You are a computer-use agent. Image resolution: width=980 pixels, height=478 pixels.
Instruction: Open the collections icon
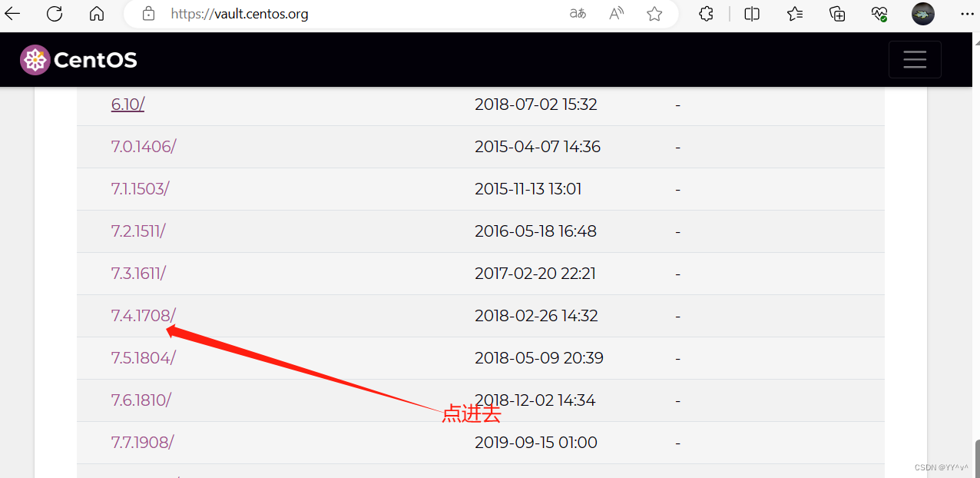837,14
